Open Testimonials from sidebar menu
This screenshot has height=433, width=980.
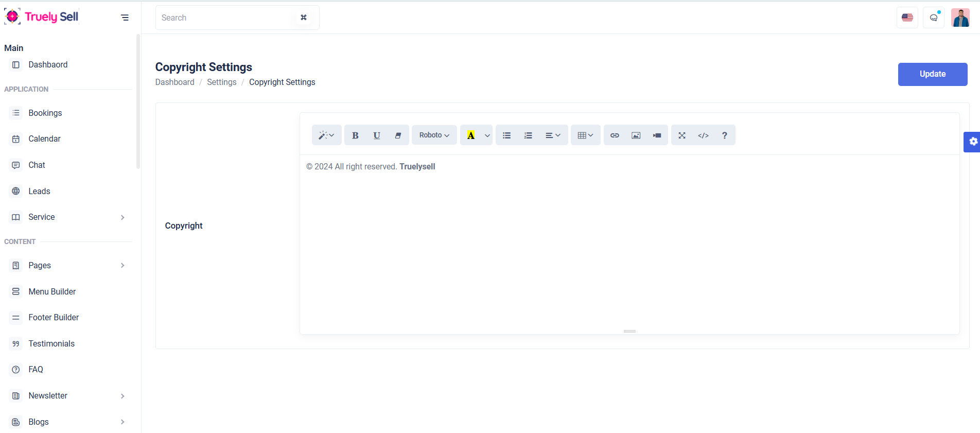(51, 344)
